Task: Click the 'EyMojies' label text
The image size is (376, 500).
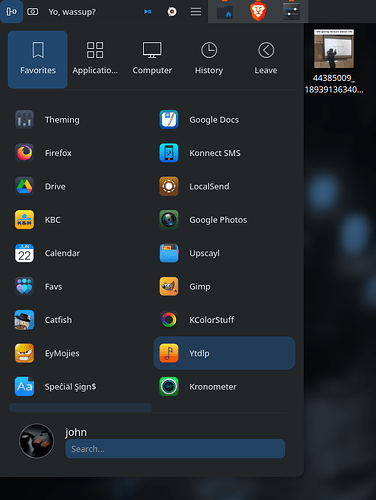Action: 62,353
